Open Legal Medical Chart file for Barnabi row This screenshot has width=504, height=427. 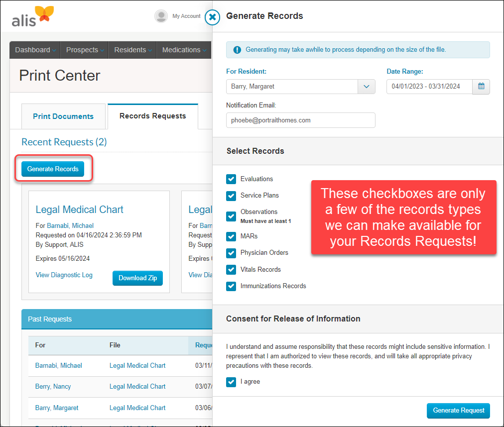point(137,366)
